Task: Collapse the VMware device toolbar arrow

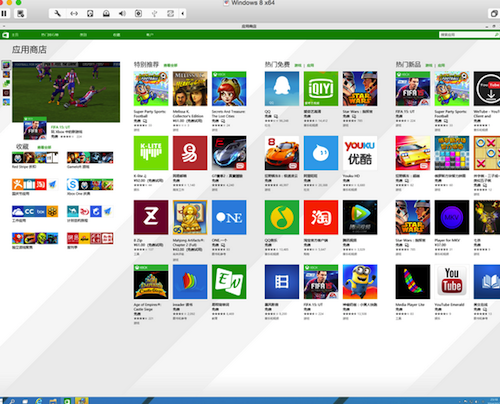Action: point(182,13)
